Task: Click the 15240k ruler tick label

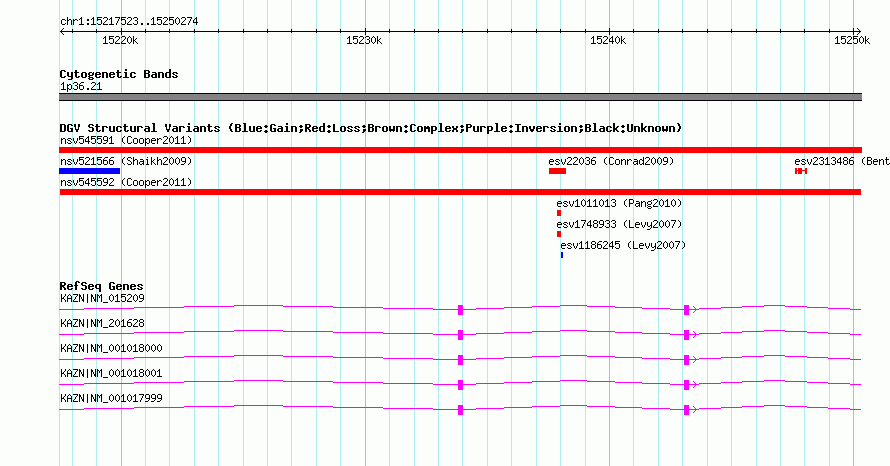Action: tap(608, 40)
